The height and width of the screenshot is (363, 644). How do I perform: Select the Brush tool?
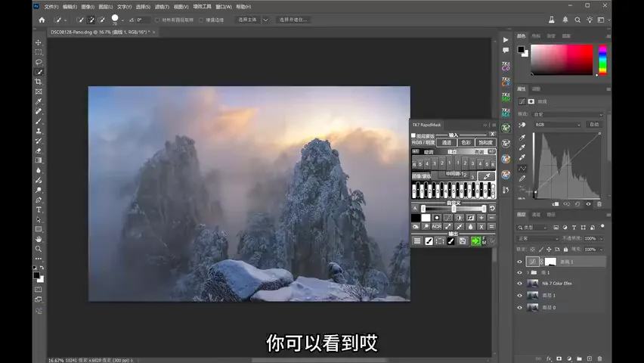pyautogui.click(x=39, y=121)
